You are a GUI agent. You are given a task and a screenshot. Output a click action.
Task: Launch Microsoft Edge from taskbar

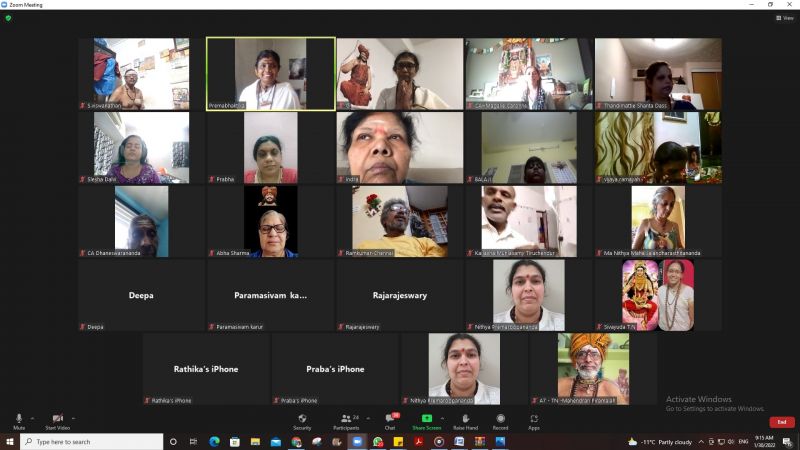click(x=214, y=442)
